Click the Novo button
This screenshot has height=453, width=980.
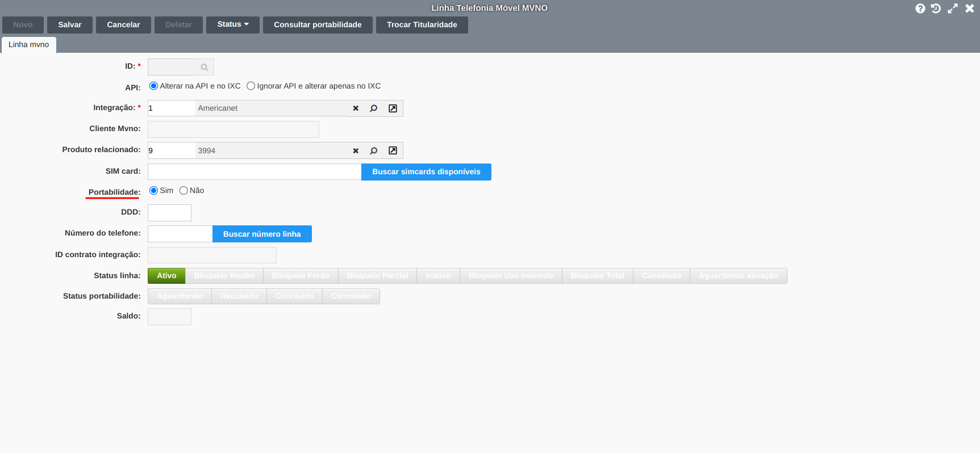[23, 25]
